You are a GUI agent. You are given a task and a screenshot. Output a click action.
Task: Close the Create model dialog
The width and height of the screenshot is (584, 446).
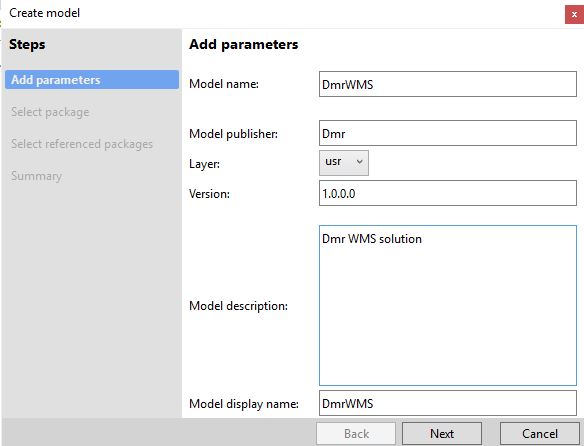pos(574,15)
